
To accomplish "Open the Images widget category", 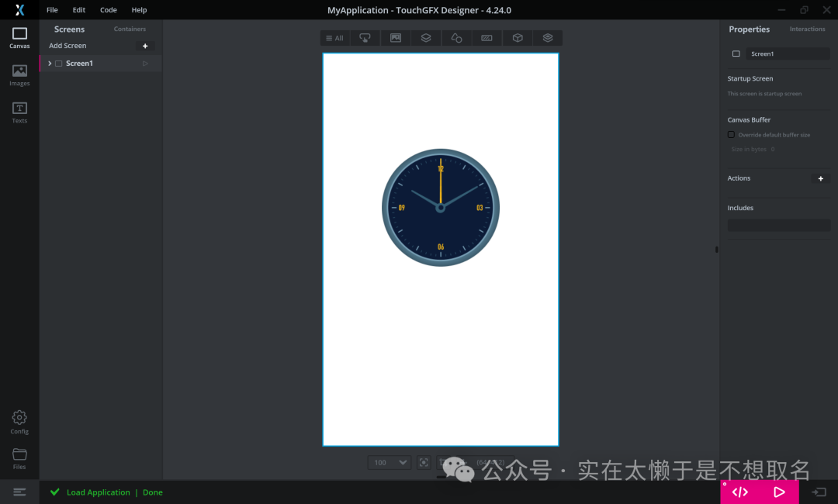I will [396, 38].
